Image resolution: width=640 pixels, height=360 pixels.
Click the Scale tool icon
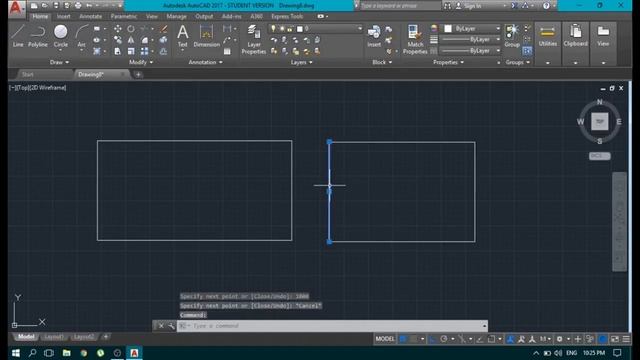click(131, 51)
